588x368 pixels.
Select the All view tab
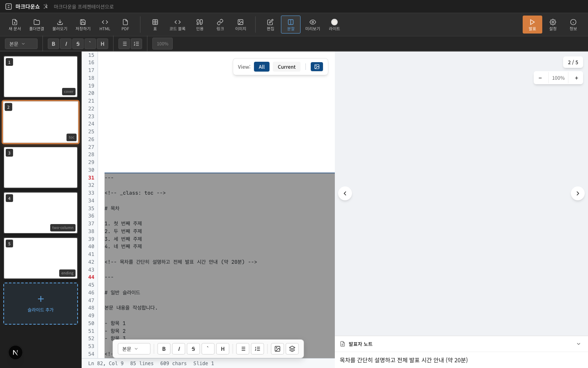pyautogui.click(x=262, y=67)
